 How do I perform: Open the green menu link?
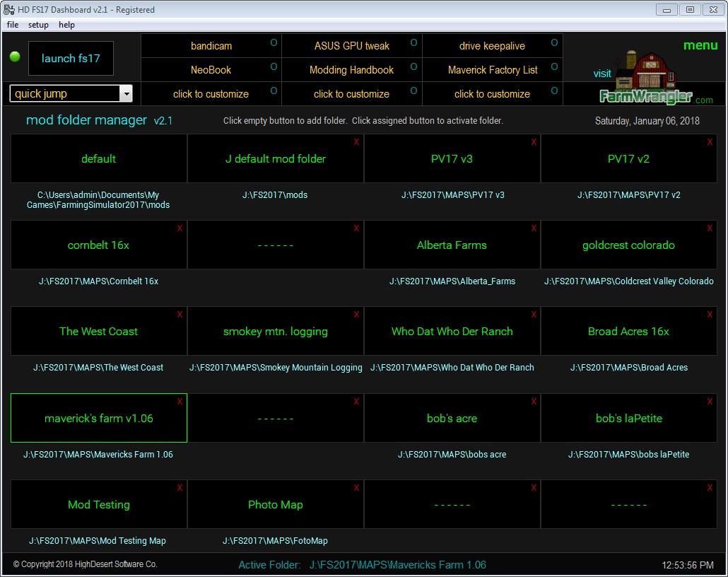(x=700, y=45)
